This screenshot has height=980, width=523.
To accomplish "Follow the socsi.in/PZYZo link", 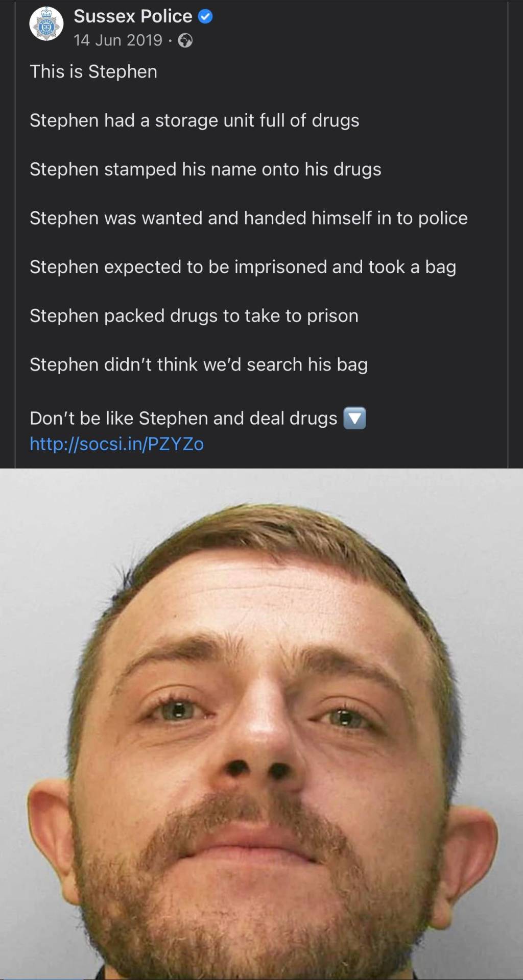I will pyautogui.click(x=117, y=444).
